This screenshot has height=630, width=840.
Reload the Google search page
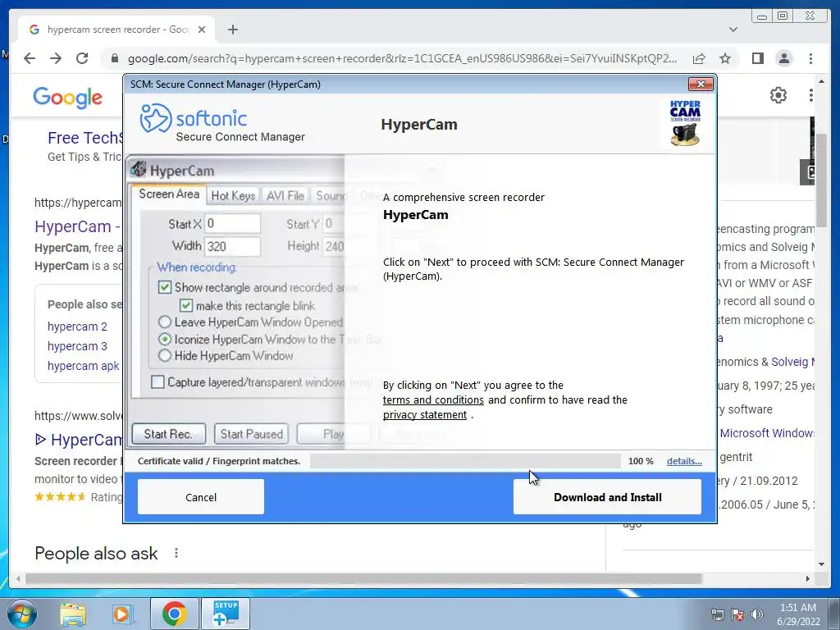tap(82, 58)
